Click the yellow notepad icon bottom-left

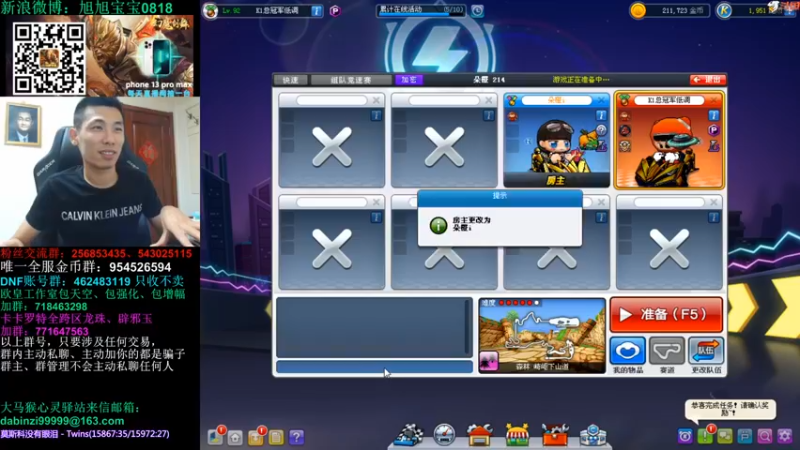click(x=276, y=437)
